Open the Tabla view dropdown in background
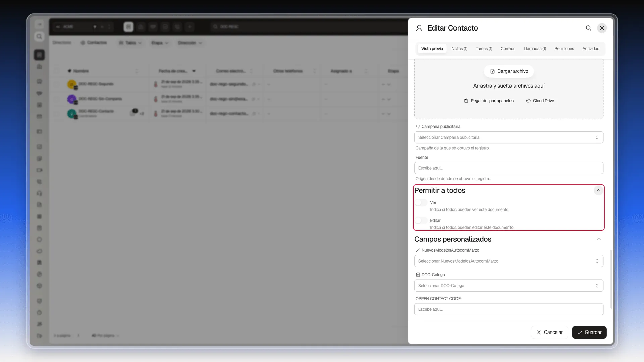This screenshot has width=644, height=362. [x=130, y=43]
